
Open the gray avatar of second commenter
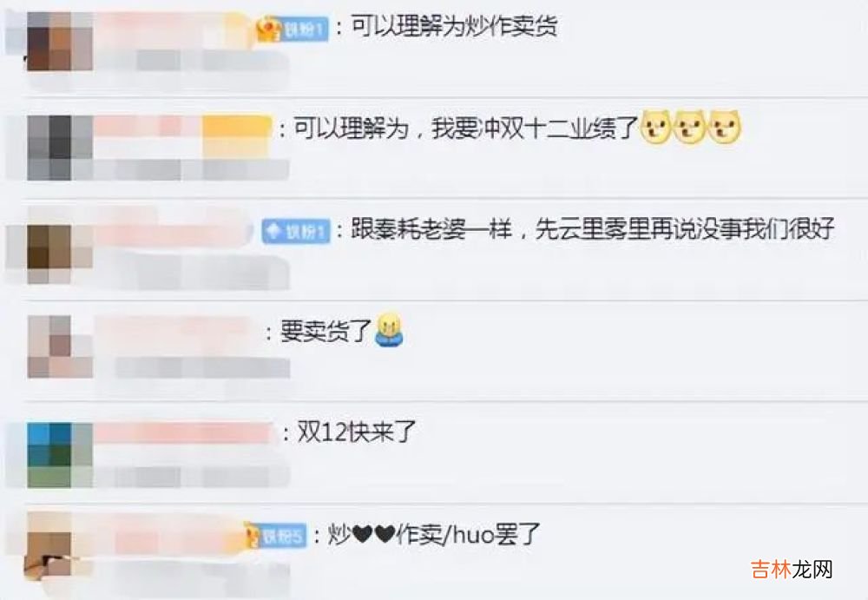pyautogui.click(x=60, y=148)
